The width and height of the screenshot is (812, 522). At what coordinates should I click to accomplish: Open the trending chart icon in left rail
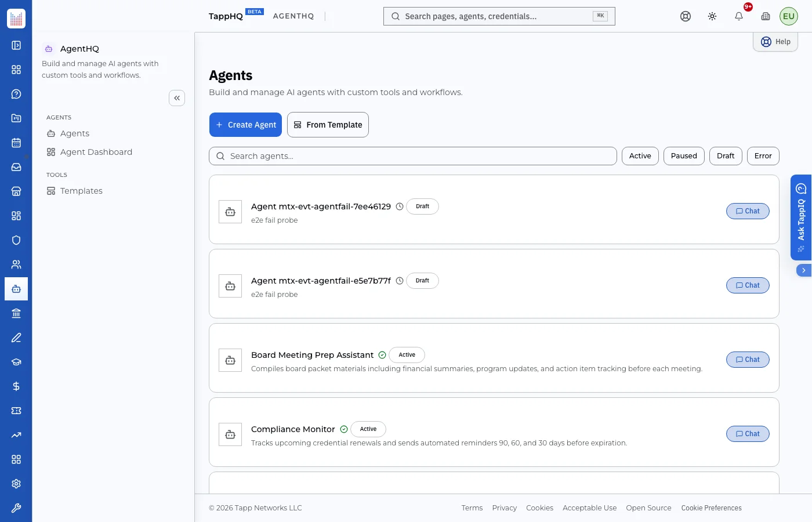point(16,435)
